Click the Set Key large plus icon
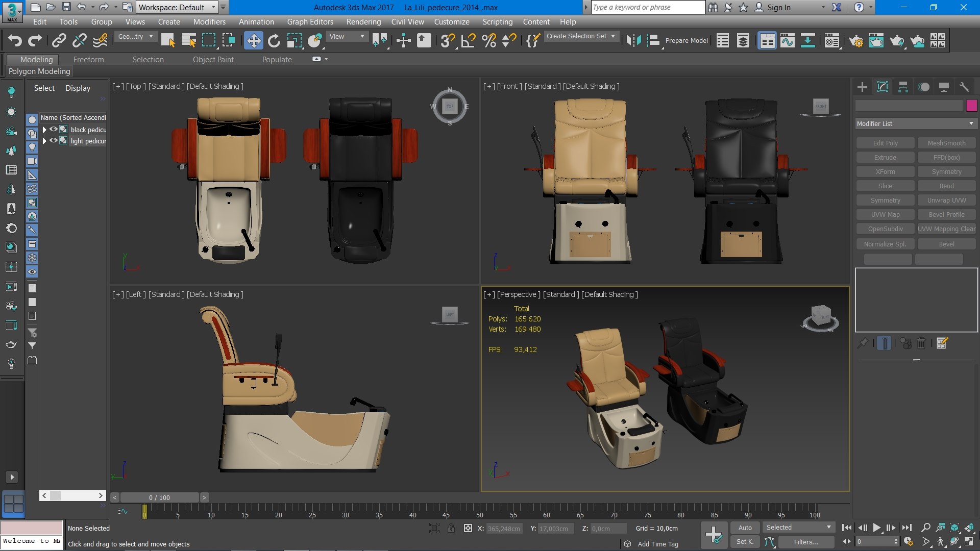980x551 pixels. click(x=713, y=535)
